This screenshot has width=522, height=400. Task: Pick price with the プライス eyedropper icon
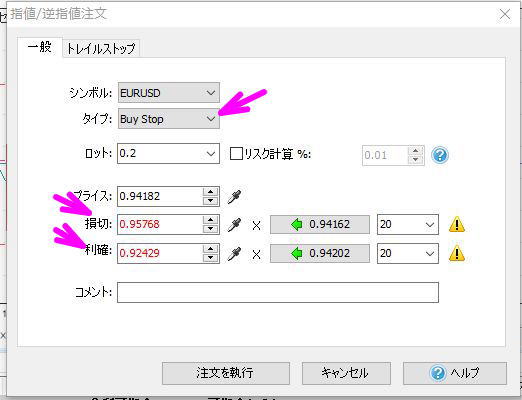tap(234, 196)
